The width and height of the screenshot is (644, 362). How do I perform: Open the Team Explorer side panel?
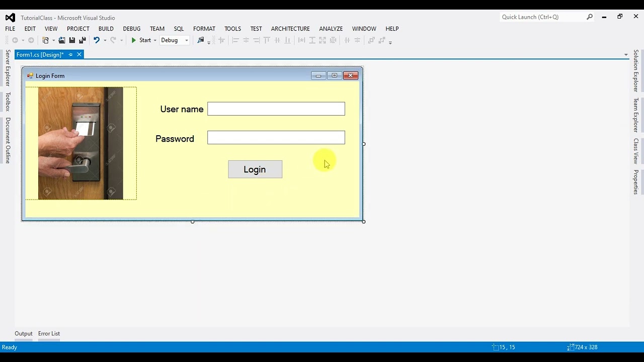tap(636, 115)
